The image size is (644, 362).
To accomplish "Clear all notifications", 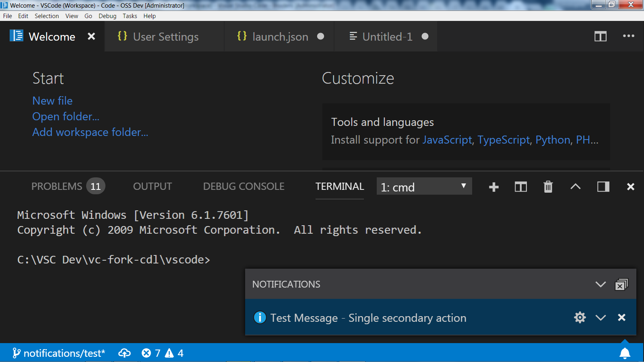I will click(621, 284).
